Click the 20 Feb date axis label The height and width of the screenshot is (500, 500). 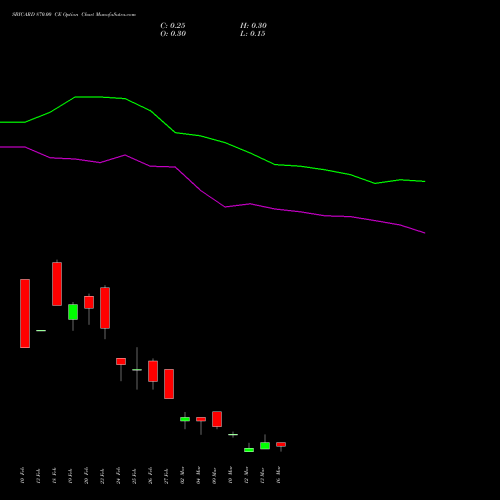point(86,476)
